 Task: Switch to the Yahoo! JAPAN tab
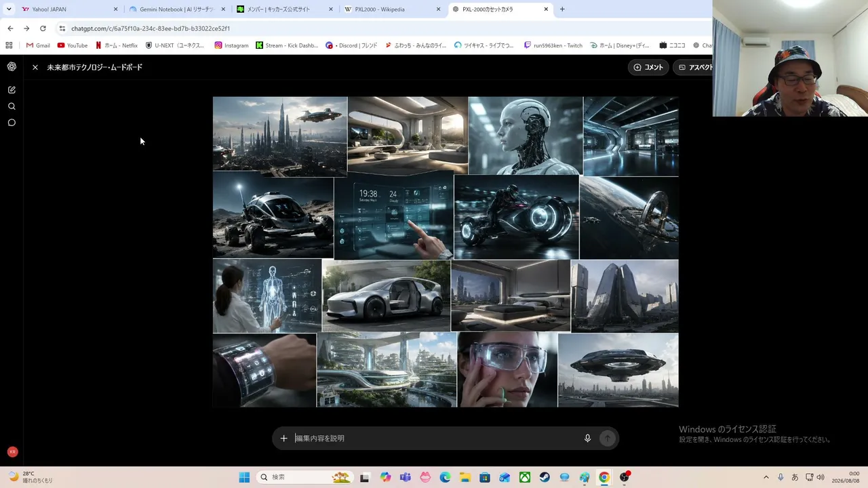[68, 9]
